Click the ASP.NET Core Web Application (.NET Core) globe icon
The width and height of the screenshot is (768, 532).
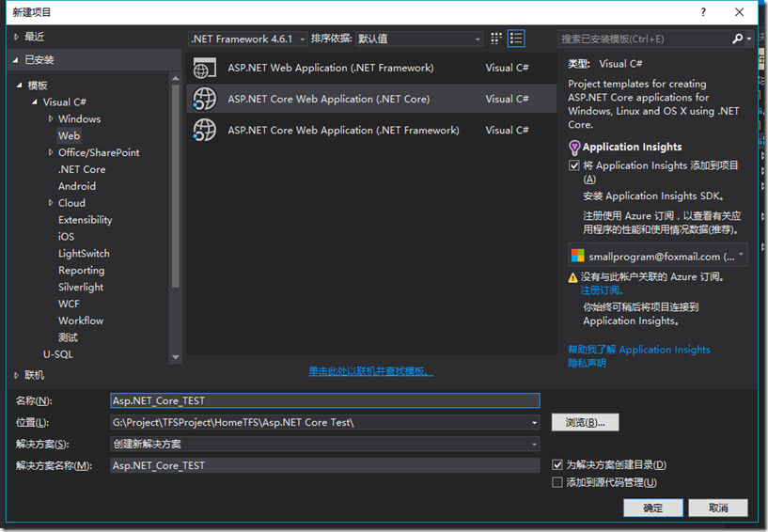[x=204, y=99]
